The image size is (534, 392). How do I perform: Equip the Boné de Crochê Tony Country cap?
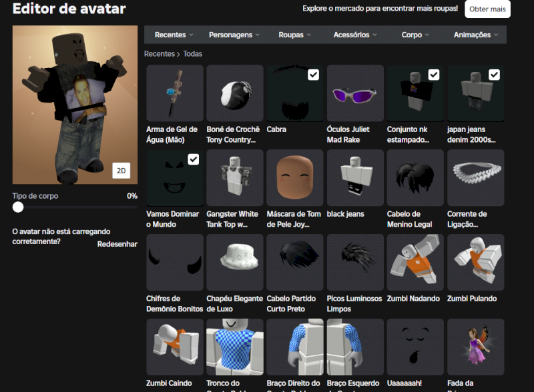(235, 93)
